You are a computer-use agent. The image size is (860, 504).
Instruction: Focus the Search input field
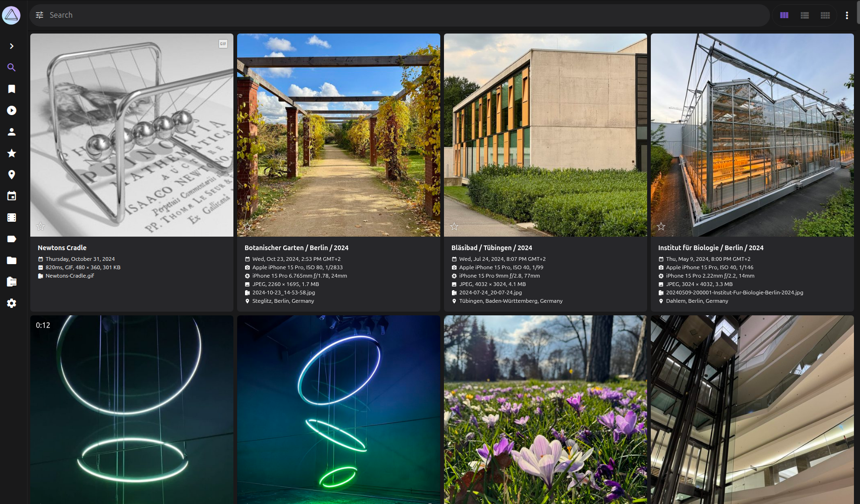point(405,15)
